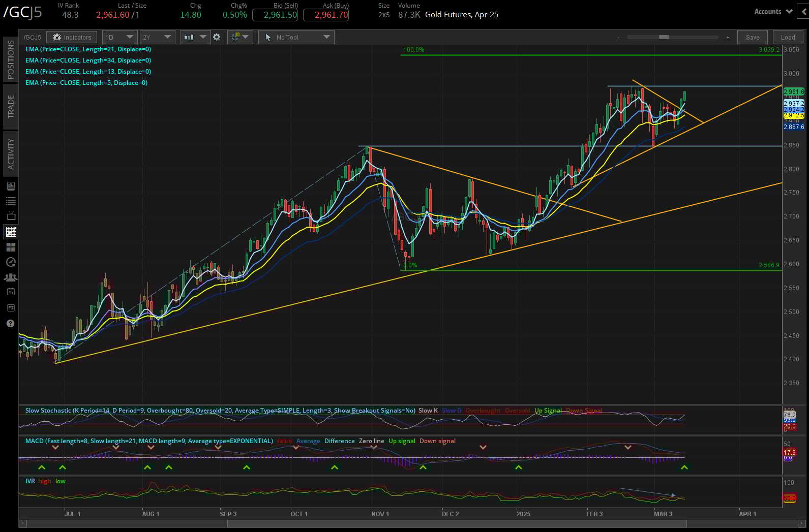Click the EMA Length=34 study label
809x532 pixels.
click(x=88, y=60)
